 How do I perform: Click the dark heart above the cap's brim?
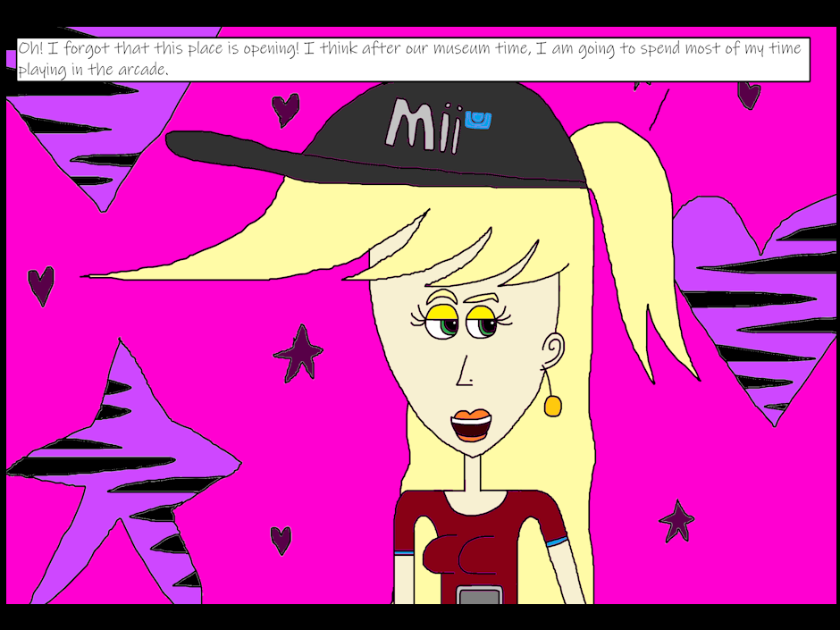point(285,108)
